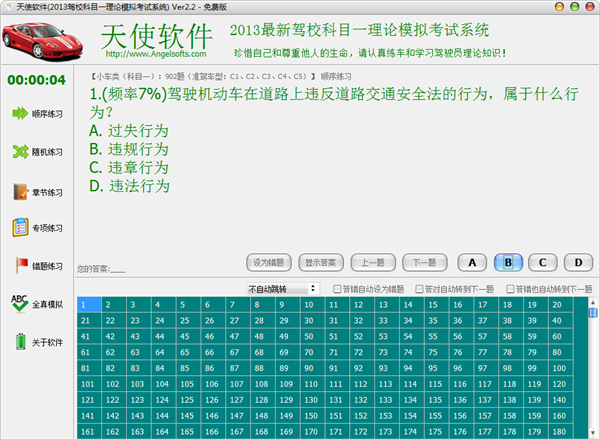Go to previous question 上一题
This screenshot has width=600, height=440.
pos(373,262)
